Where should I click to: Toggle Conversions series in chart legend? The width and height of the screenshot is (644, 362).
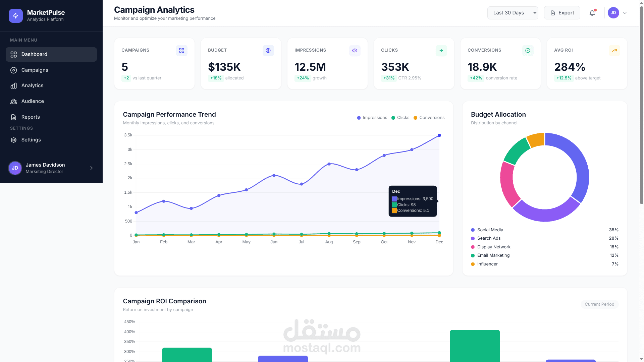[x=429, y=118]
